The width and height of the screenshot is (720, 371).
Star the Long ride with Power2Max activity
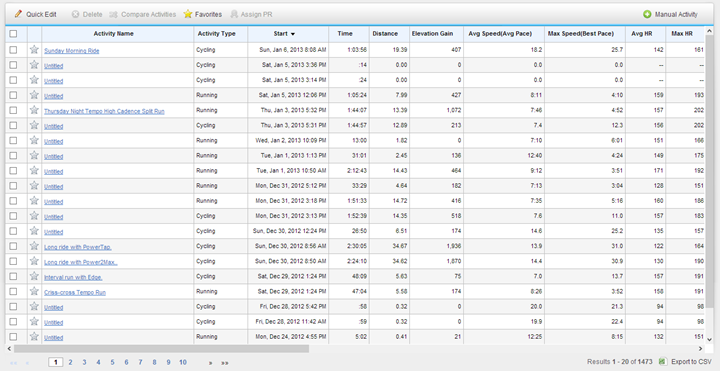click(x=34, y=261)
